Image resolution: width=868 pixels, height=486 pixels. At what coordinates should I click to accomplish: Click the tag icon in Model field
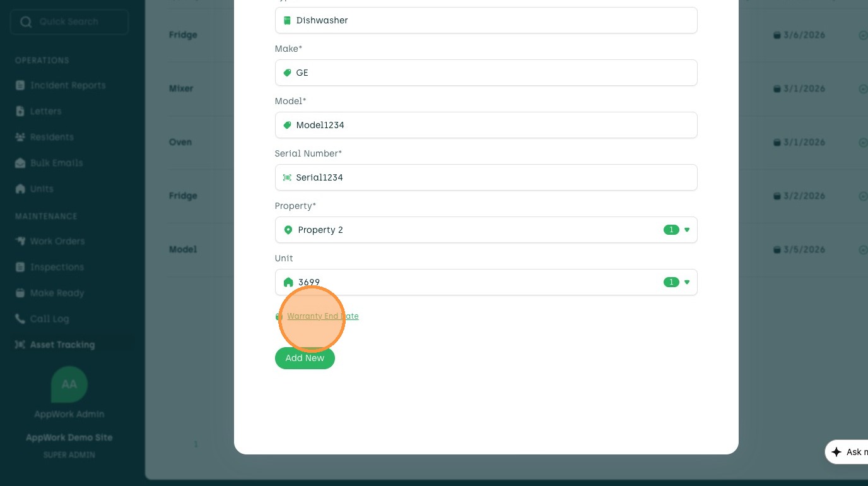(287, 125)
